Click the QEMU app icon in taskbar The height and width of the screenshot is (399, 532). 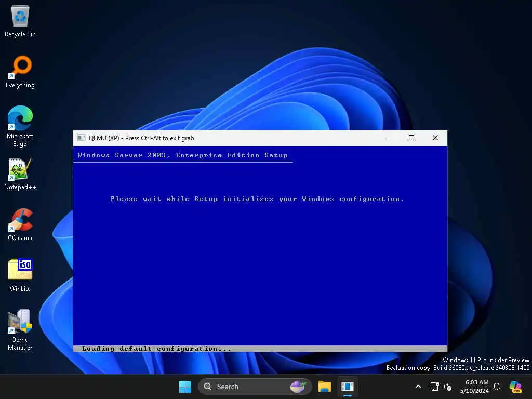click(348, 387)
